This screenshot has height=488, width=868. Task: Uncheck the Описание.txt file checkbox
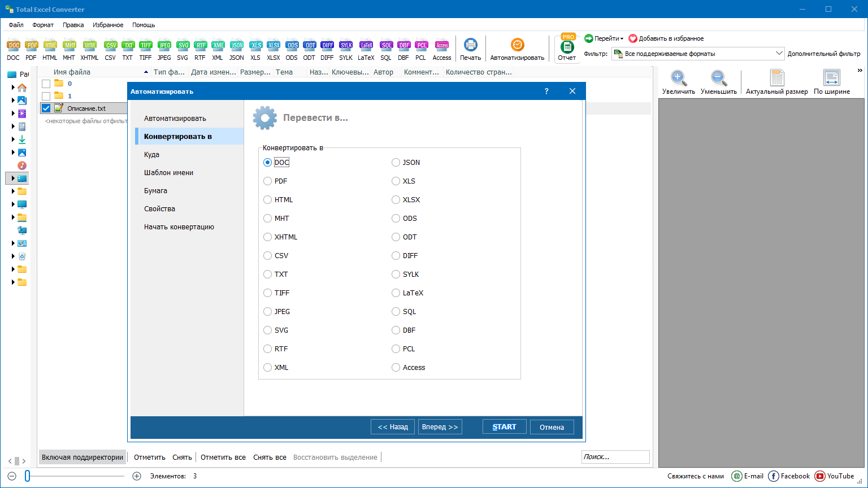click(x=46, y=108)
